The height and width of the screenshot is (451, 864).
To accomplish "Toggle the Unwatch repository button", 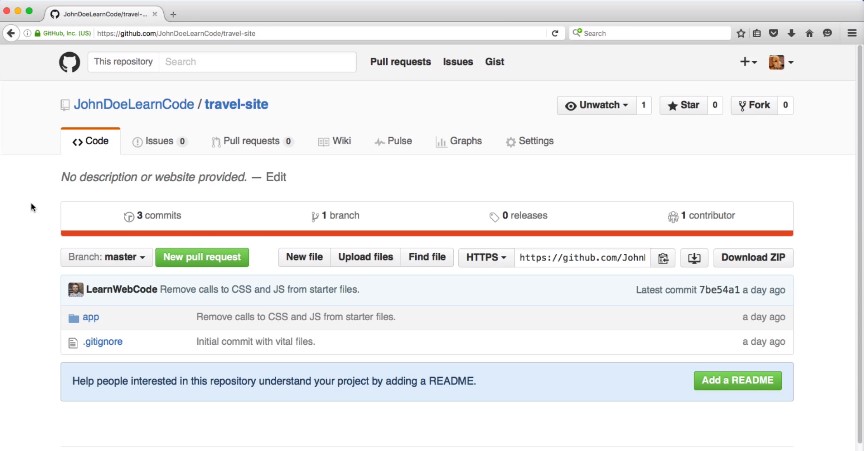I will pos(596,105).
